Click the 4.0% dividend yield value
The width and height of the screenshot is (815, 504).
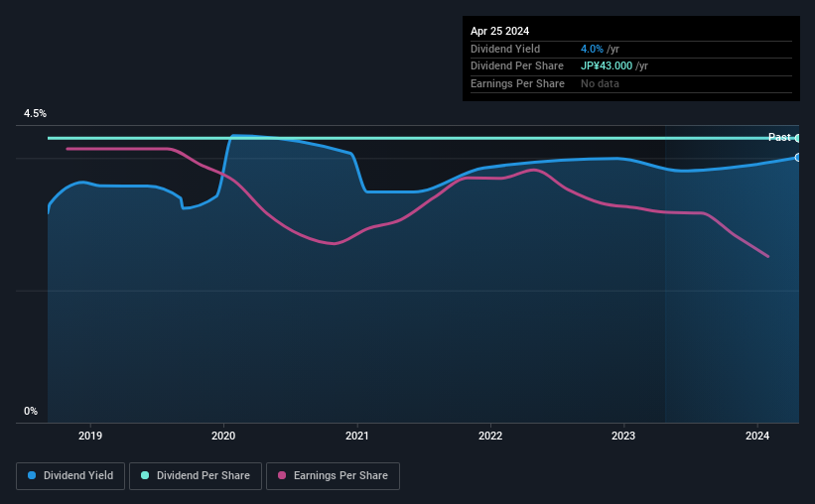[592, 49]
